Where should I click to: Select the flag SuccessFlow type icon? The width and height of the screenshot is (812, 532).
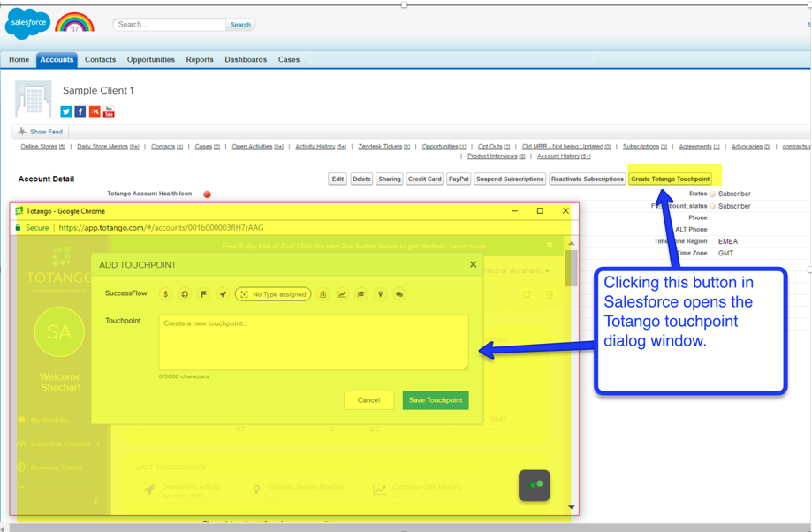pyautogui.click(x=203, y=294)
